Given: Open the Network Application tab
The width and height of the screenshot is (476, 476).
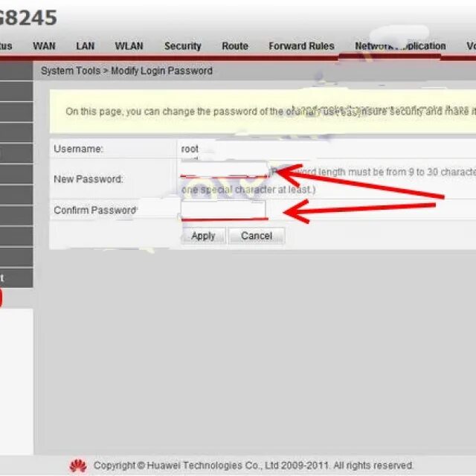Looking at the screenshot, I should [400, 46].
